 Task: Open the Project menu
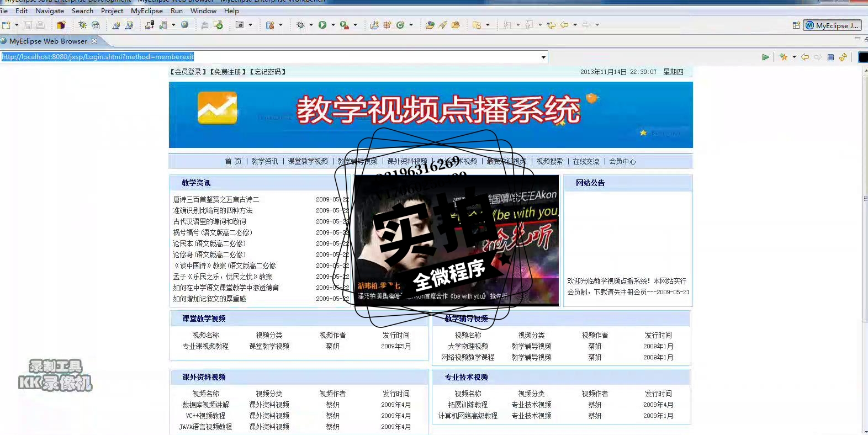pos(112,10)
